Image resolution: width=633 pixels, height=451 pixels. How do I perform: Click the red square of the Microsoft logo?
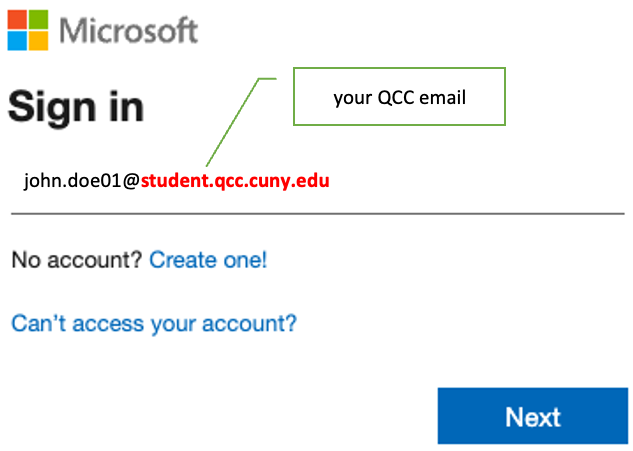[x=17, y=20]
